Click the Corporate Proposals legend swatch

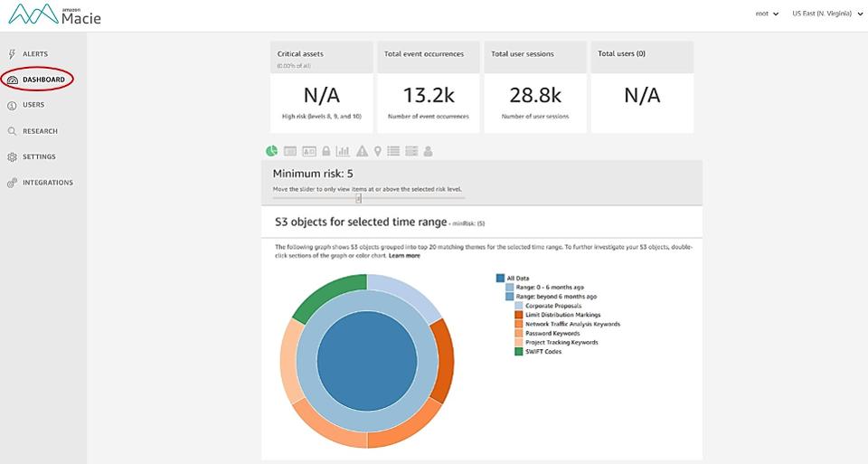(x=519, y=306)
